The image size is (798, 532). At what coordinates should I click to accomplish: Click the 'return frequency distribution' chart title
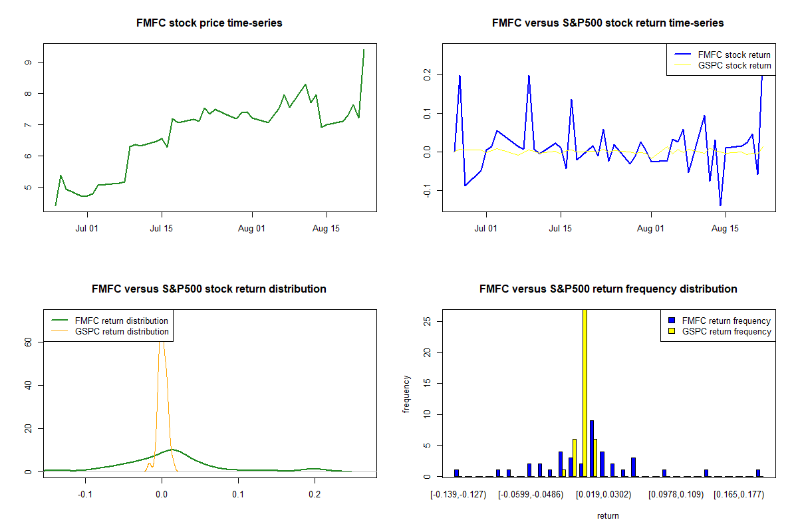pos(608,289)
